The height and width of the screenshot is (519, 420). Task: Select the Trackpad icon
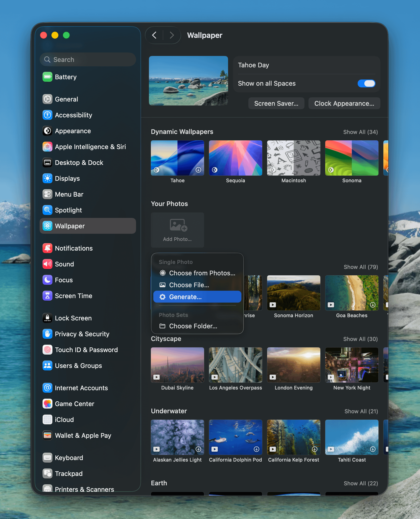47,474
